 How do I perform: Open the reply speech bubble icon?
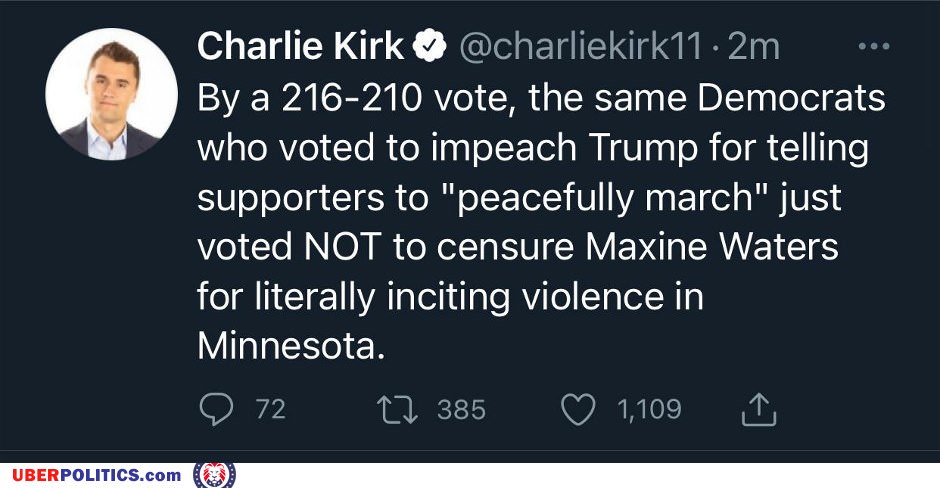tap(216, 409)
